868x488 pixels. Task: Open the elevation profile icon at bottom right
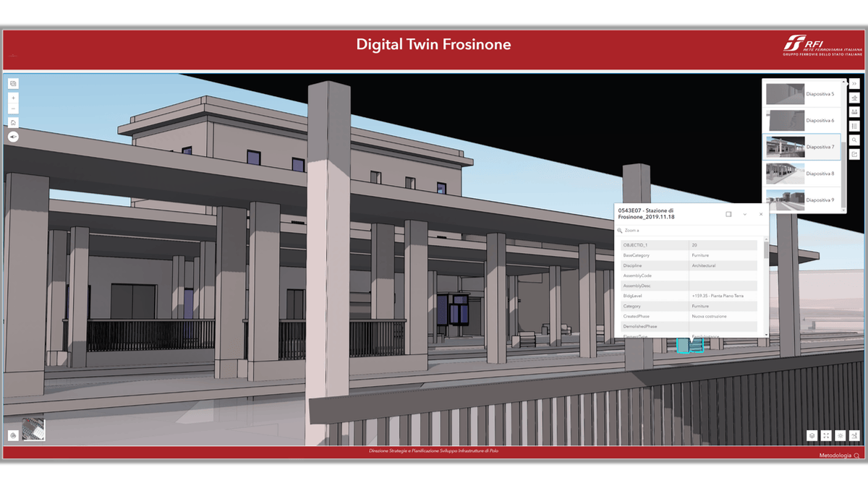pyautogui.click(x=854, y=436)
